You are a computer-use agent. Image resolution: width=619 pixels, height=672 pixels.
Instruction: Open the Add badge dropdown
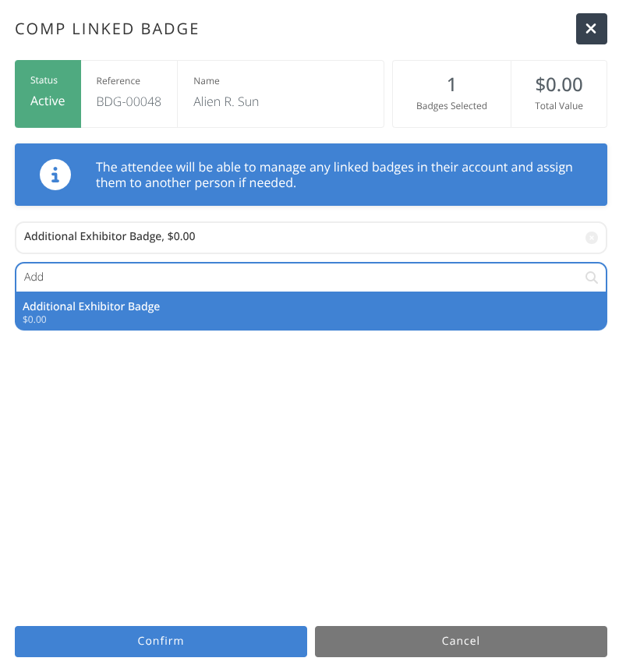point(312,278)
